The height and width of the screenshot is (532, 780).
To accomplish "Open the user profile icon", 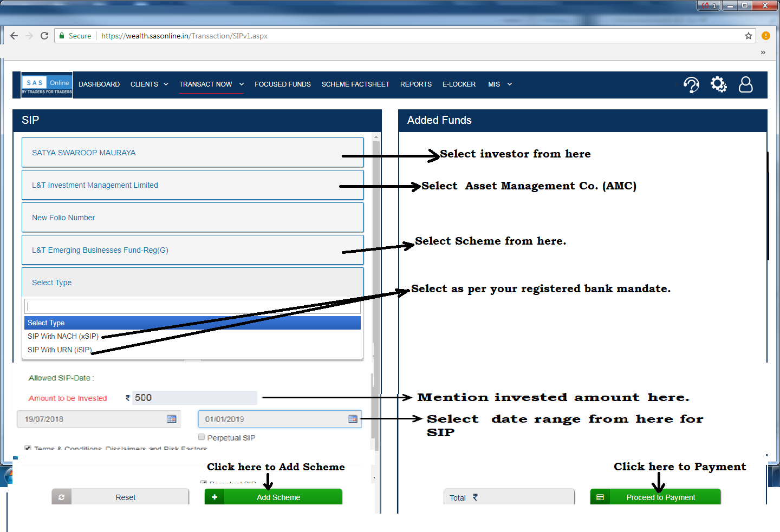I will pos(746,84).
